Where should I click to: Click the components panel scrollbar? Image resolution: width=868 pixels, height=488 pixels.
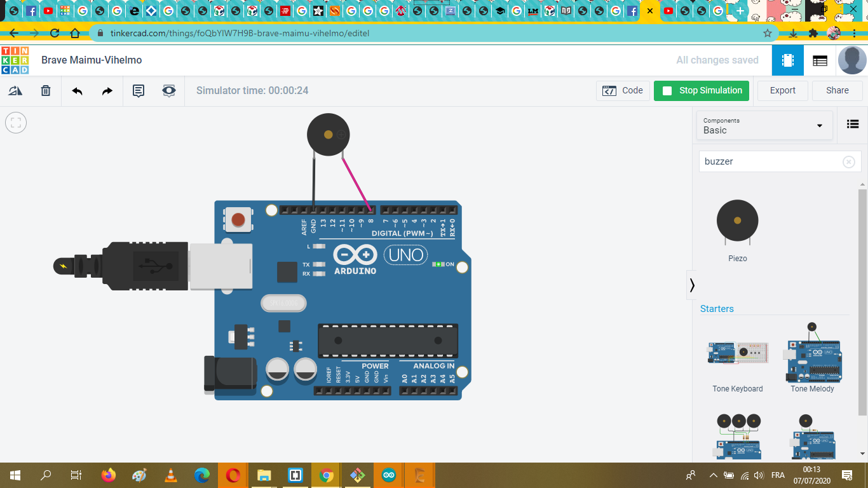862,302
